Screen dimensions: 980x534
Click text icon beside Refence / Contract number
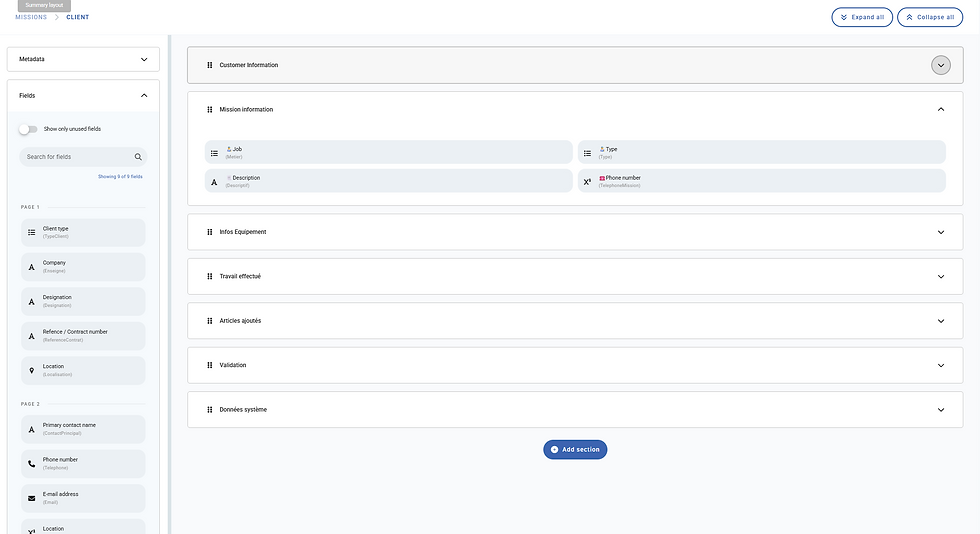(31, 336)
